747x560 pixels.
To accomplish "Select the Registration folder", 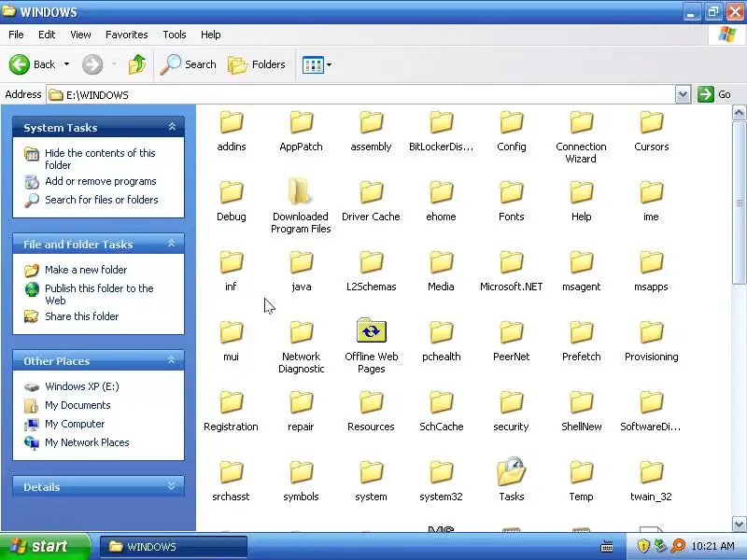I will 231,412.
